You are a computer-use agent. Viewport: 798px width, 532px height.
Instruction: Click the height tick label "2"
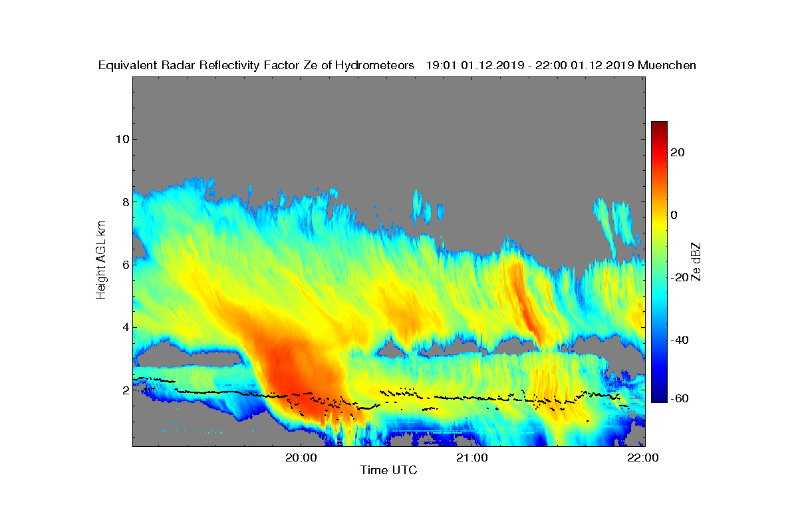[124, 390]
